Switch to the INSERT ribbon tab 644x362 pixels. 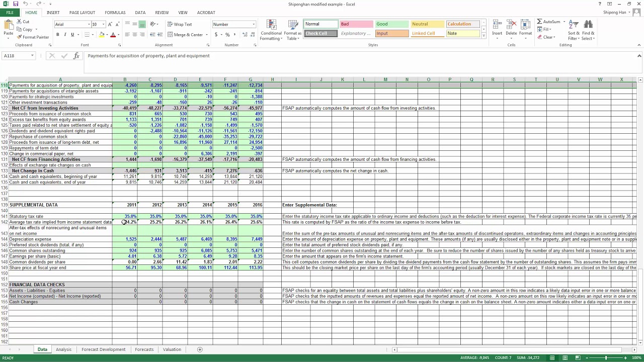pyautogui.click(x=53, y=13)
